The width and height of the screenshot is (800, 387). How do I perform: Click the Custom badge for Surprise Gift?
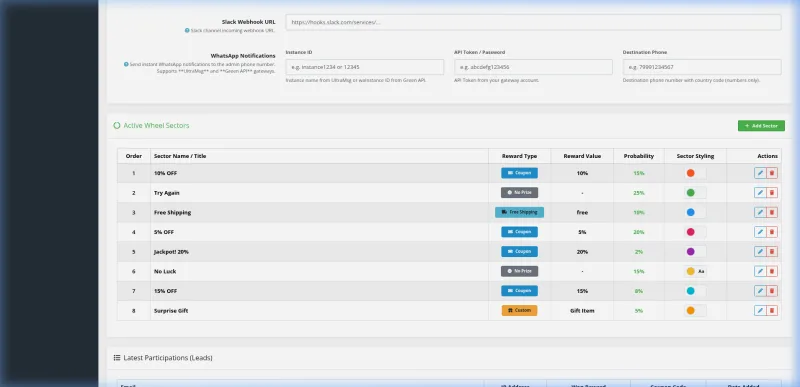[x=519, y=311]
